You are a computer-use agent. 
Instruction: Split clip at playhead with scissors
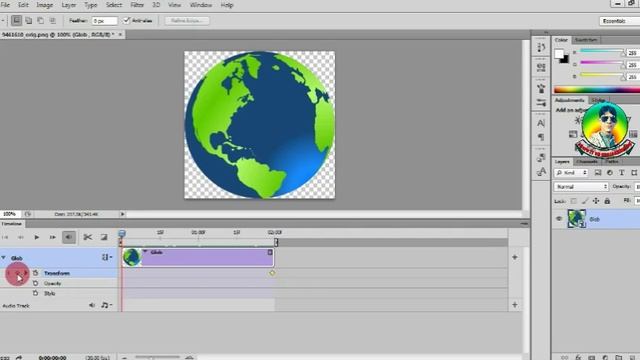[87, 237]
